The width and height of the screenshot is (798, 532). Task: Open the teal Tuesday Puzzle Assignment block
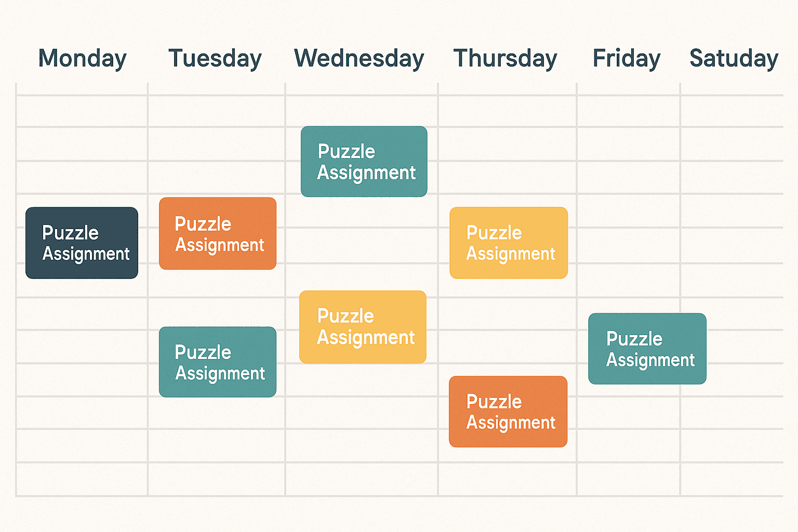[x=218, y=362]
